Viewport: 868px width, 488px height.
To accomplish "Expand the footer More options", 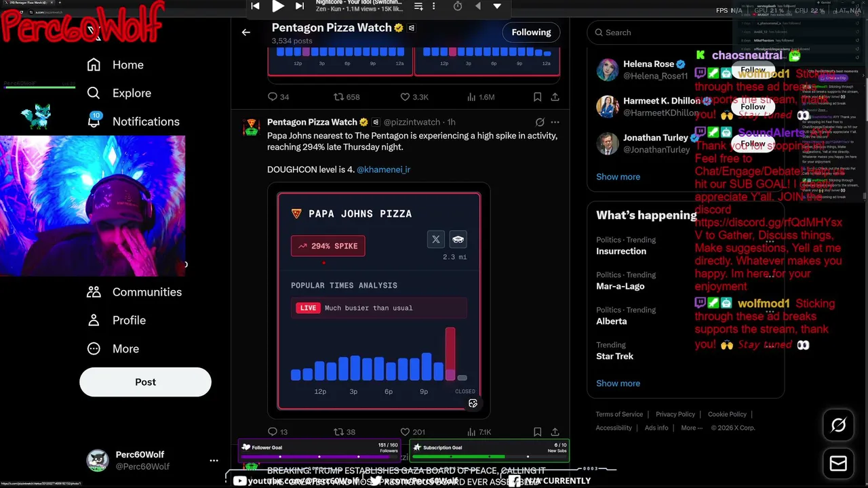I will click(x=692, y=428).
